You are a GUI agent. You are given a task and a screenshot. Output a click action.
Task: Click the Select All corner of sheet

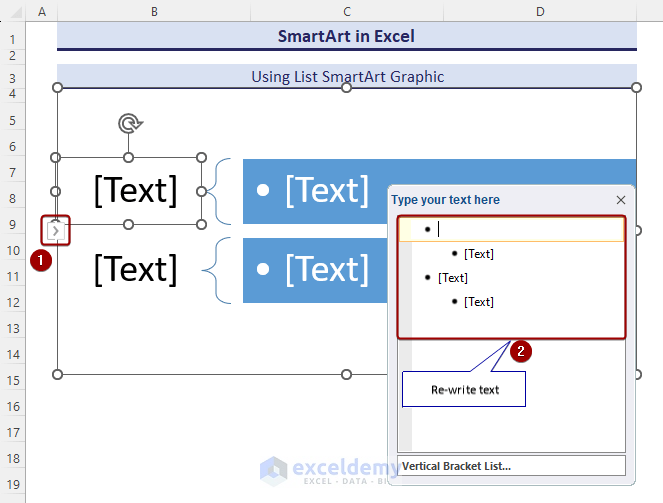click(x=15, y=11)
